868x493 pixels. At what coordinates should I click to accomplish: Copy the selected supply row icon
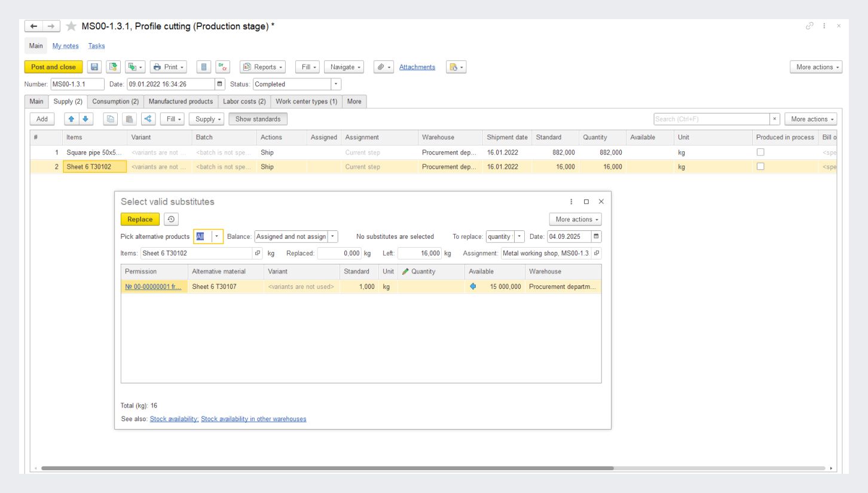click(x=111, y=119)
